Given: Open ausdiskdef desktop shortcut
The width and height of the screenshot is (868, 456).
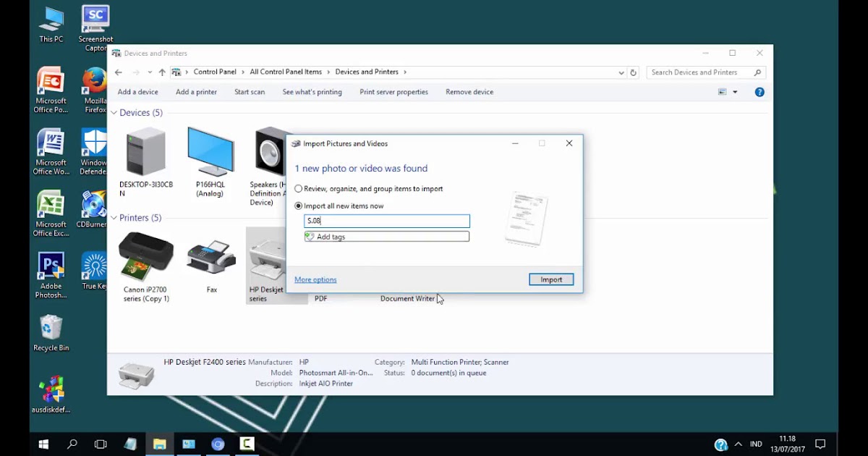Looking at the screenshot, I should pyautogui.click(x=51, y=395).
